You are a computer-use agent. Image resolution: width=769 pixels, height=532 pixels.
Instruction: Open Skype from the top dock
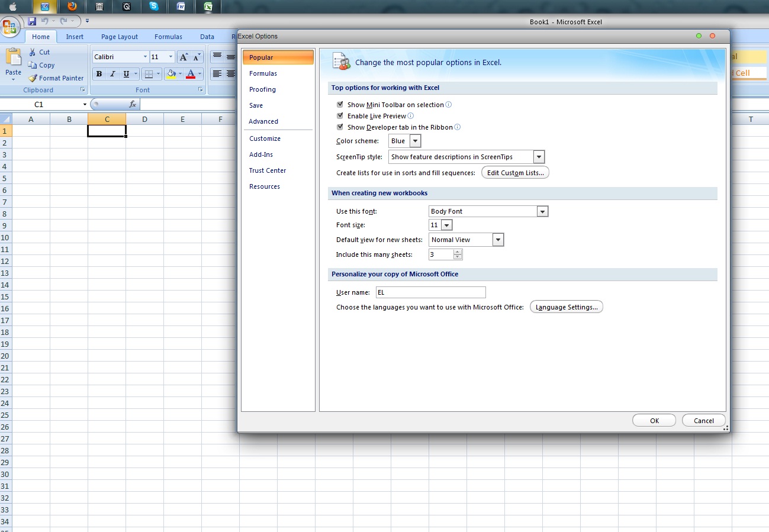coord(154,7)
